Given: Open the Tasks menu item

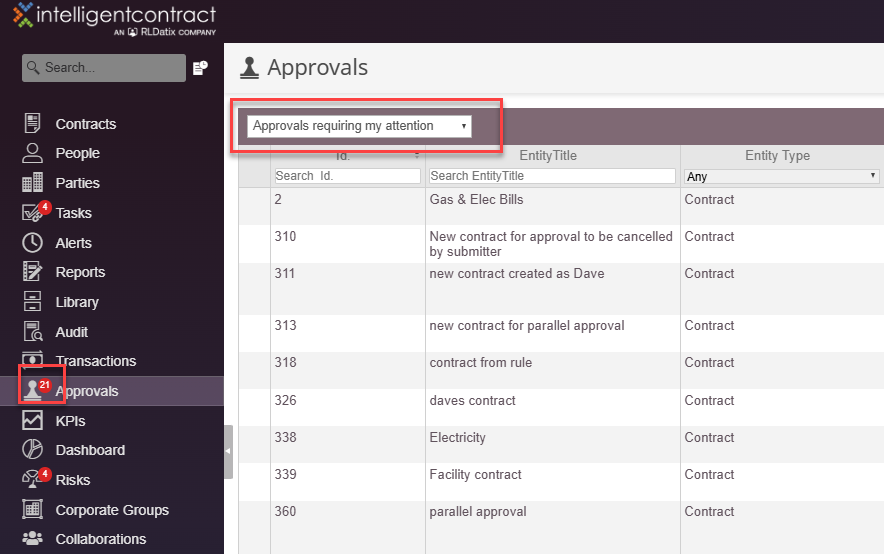Looking at the screenshot, I should [x=73, y=213].
